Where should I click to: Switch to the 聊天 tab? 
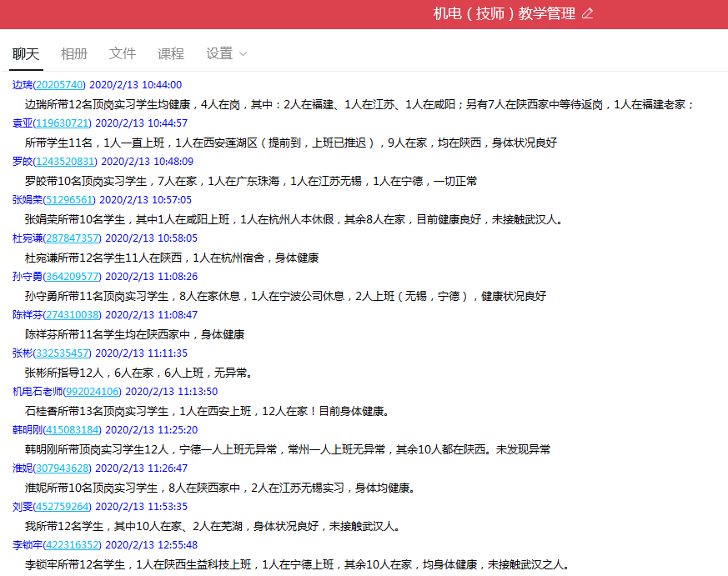coord(26,53)
